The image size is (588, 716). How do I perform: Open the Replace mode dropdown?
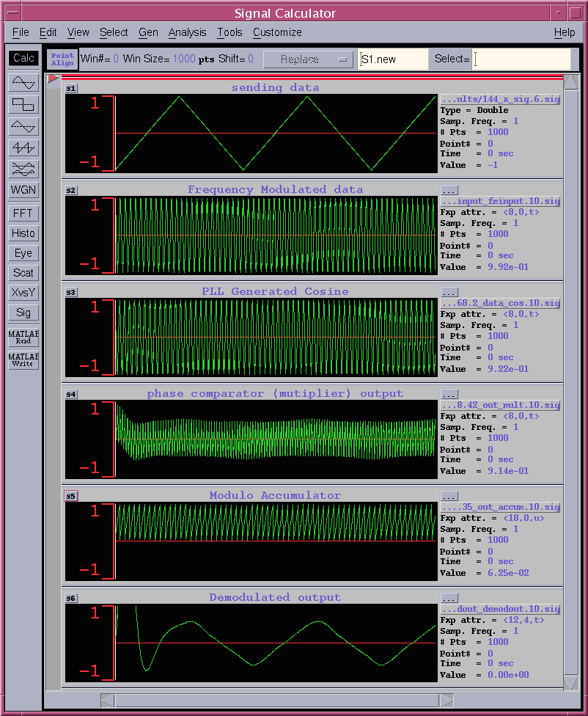[x=308, y=59]
